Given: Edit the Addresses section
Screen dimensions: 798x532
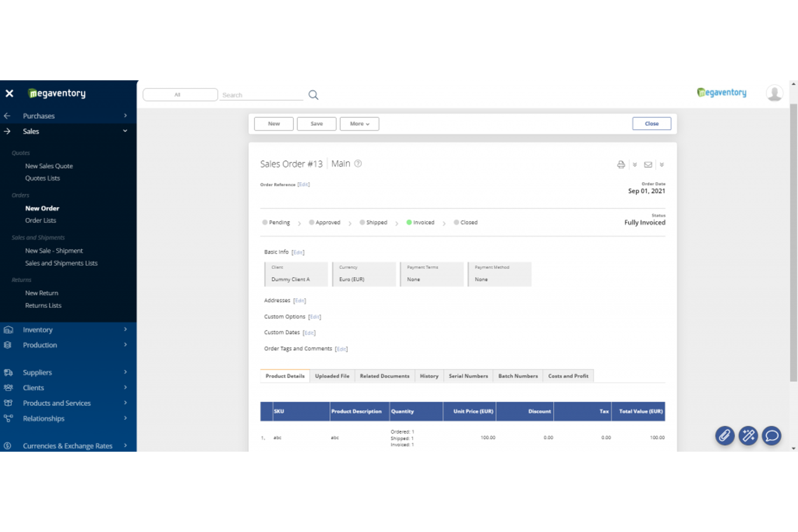Looking at the screenshot, I should 300,301.
